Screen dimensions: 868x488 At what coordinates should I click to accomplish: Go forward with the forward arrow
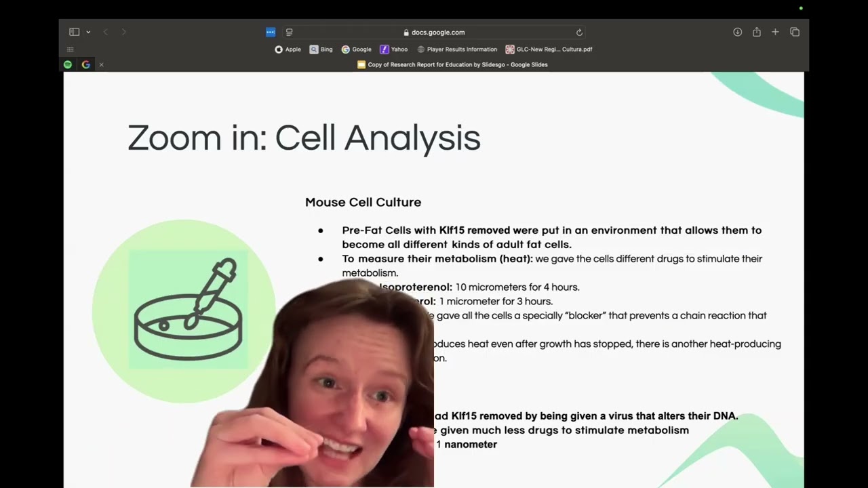coord(123,32)
